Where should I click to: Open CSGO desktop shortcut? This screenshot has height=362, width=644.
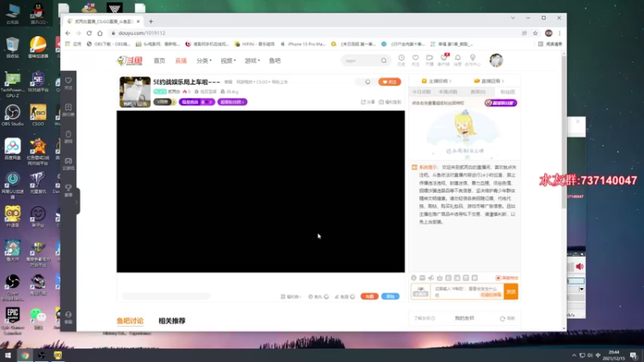[38, 115]
